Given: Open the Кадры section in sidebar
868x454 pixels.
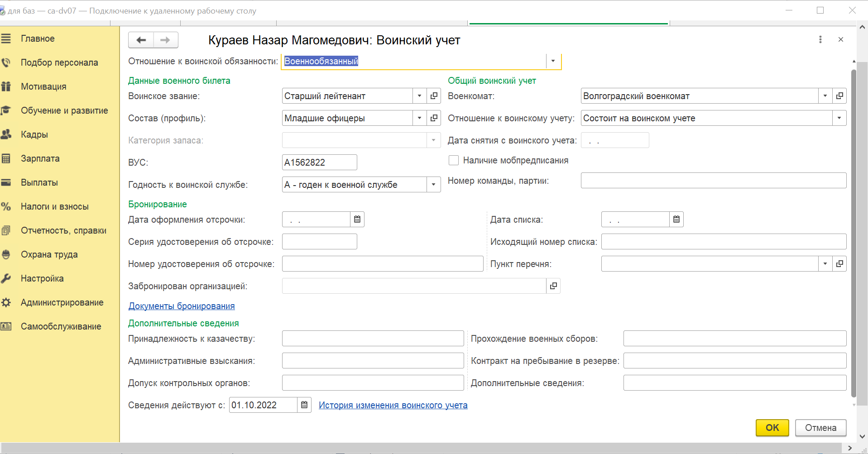Looking at the screenshot, I should 34,134.
